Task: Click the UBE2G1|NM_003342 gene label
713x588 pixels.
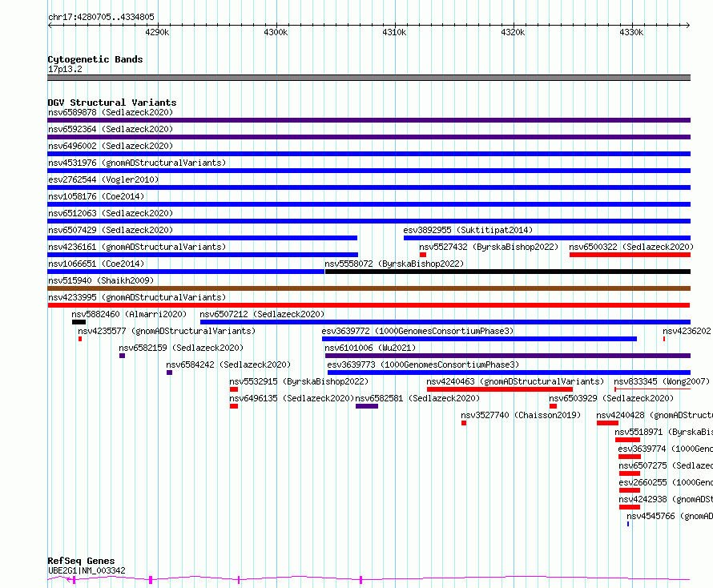Action: [87, 570]
